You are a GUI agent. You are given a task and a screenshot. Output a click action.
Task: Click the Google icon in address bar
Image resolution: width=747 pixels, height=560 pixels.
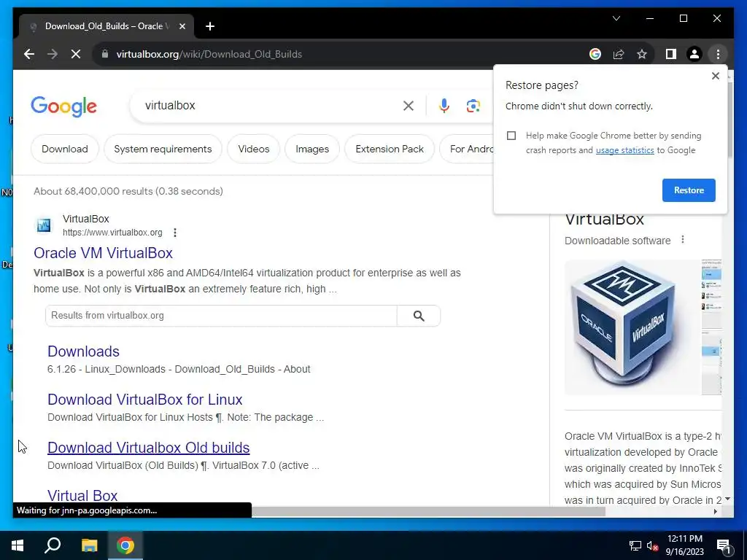tap(595, 54)
